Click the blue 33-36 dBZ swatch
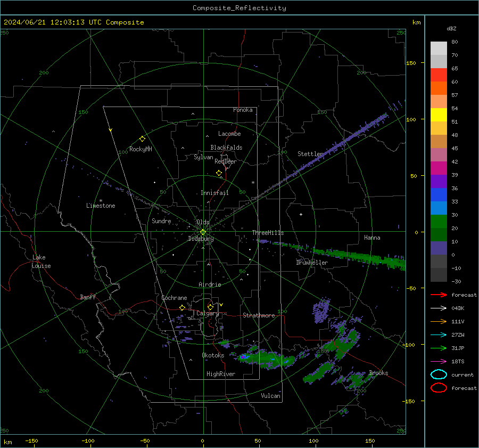 click(x=439, y=195)
